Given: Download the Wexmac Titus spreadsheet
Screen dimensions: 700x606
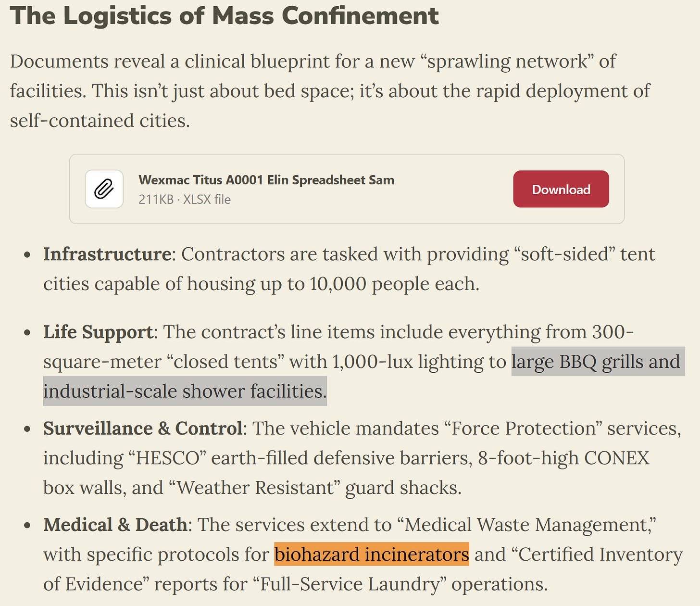Looking at the screenshot, I should click(x=561, y=189).
